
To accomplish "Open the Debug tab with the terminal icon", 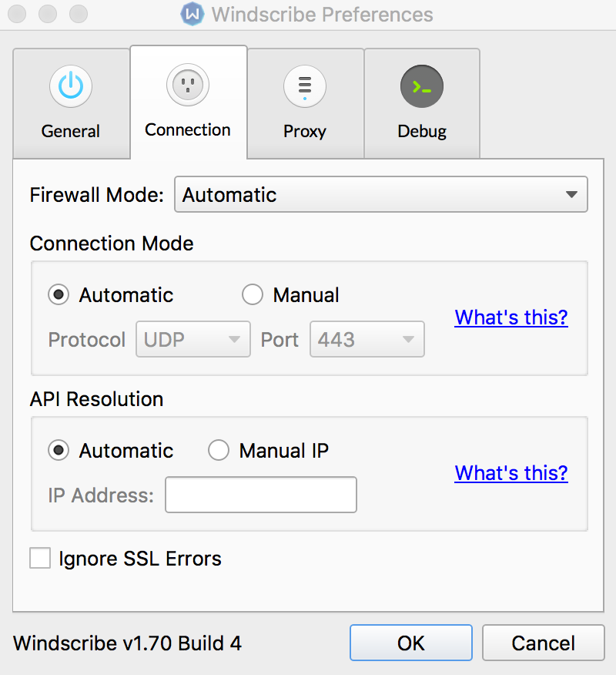I will pyautogui.click(x=422, y=103).
